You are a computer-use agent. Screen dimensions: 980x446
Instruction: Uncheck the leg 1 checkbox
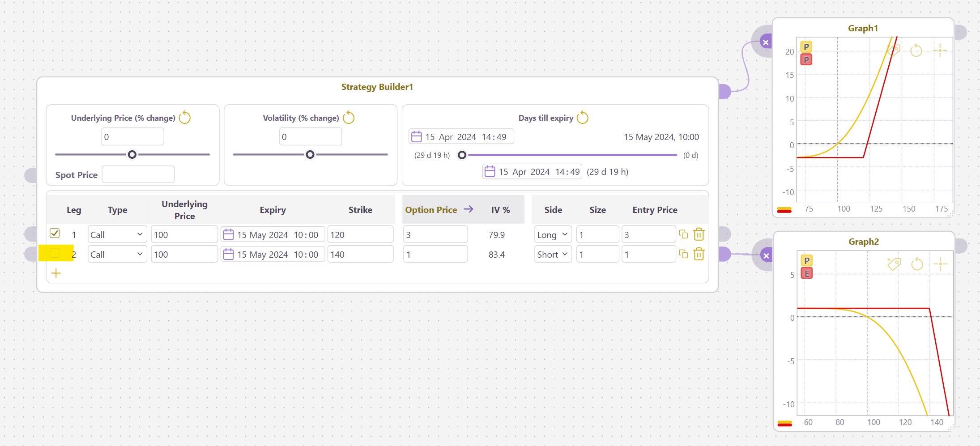[x=55, y=233]
